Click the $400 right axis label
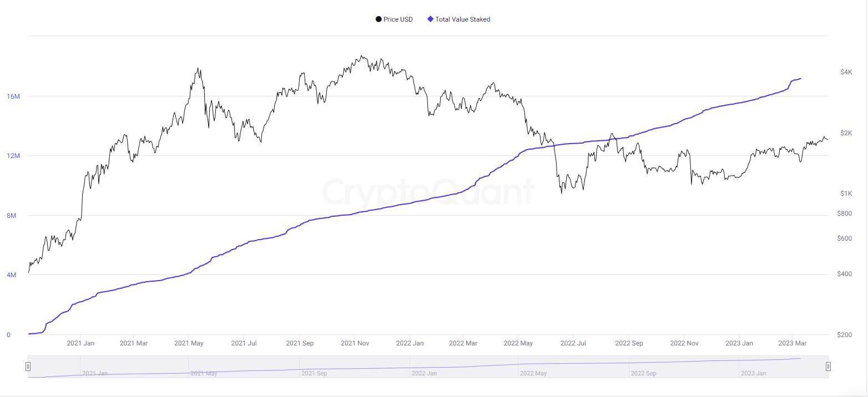This screenshot has width=868, height=397. [x=844, y=274]
